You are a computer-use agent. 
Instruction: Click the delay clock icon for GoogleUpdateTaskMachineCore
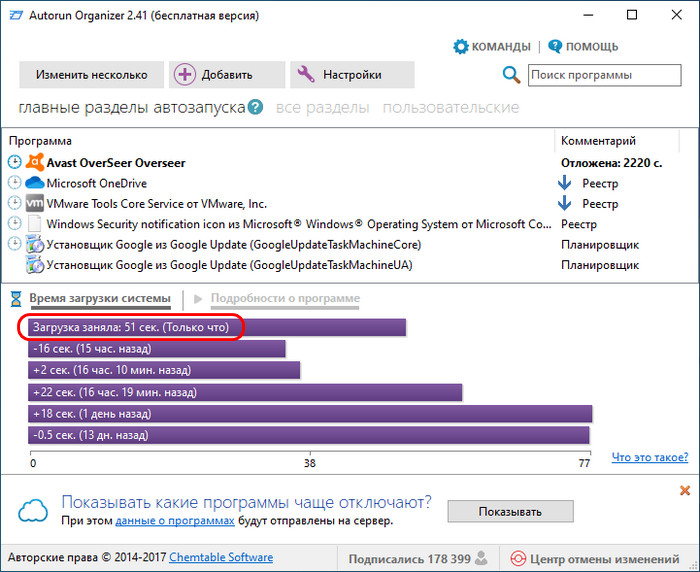(x=15, y=244)
